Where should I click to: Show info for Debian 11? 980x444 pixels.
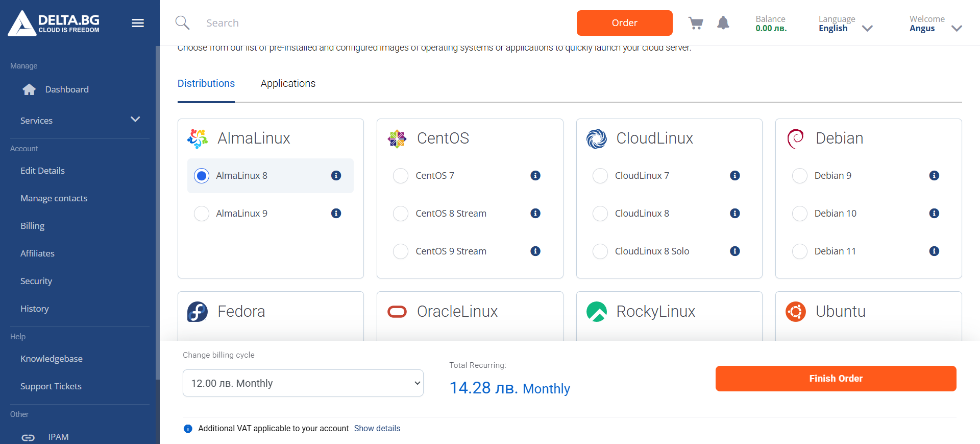point(934,251)
